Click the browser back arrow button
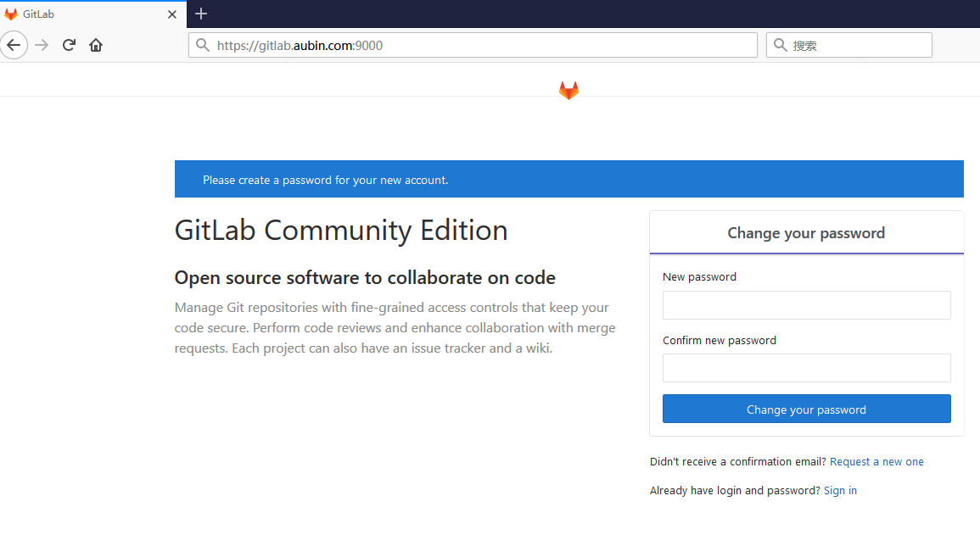This screenshot has height=557, width=980. pyautogui.click(x=14, y=45)
